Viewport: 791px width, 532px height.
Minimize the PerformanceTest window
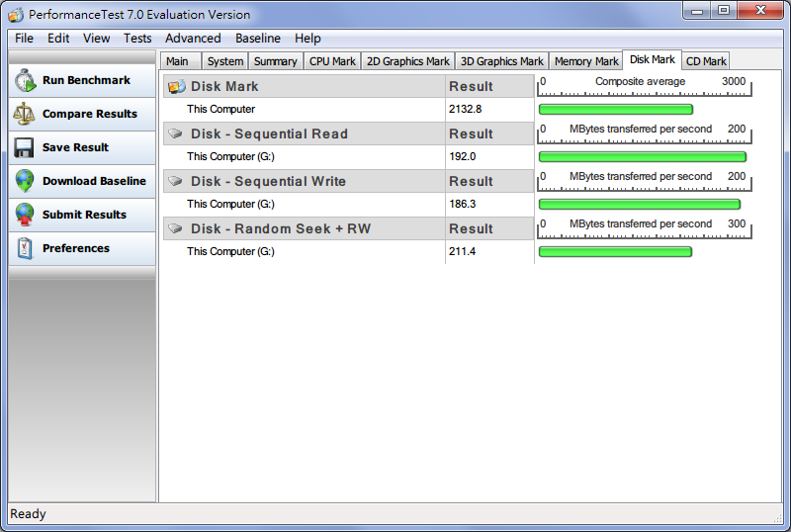[697, 11]
